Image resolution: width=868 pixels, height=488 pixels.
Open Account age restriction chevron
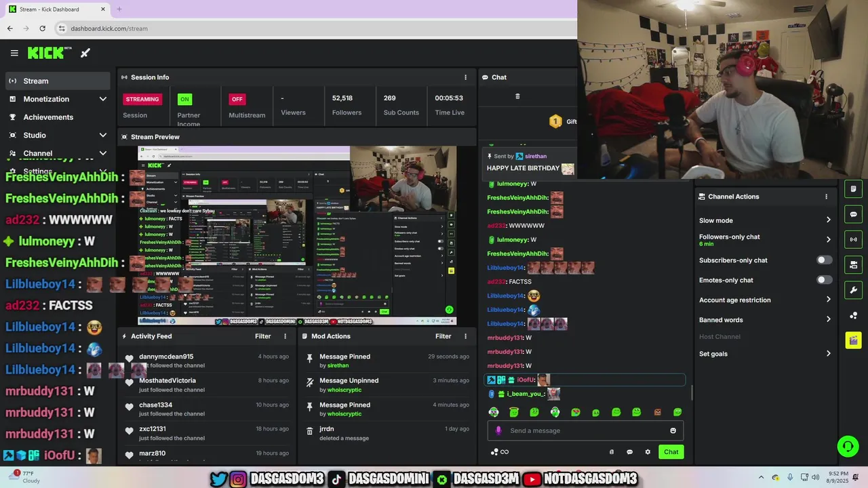(x=828, y=300)
